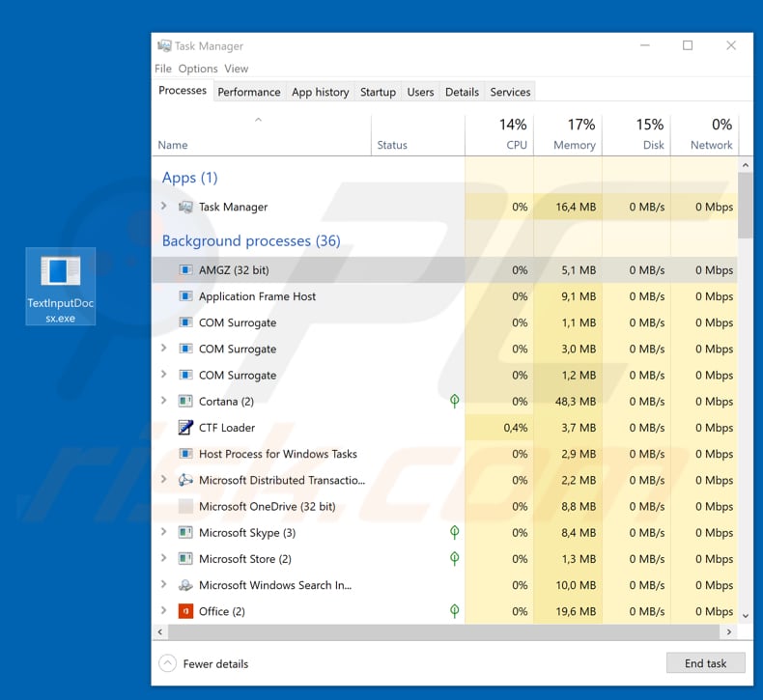Switch to the Startup tab
763x700 pixels.
click(x=378, y=92)
